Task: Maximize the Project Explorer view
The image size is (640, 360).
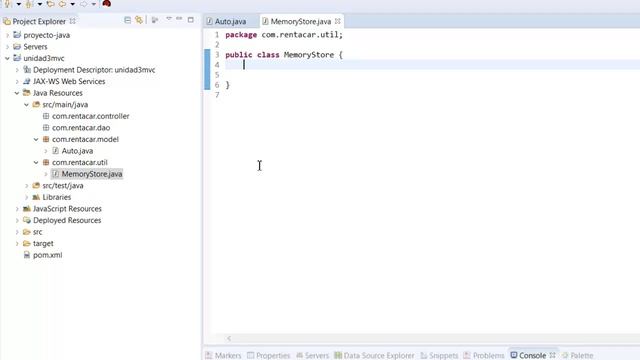Action: coord(190,20)
